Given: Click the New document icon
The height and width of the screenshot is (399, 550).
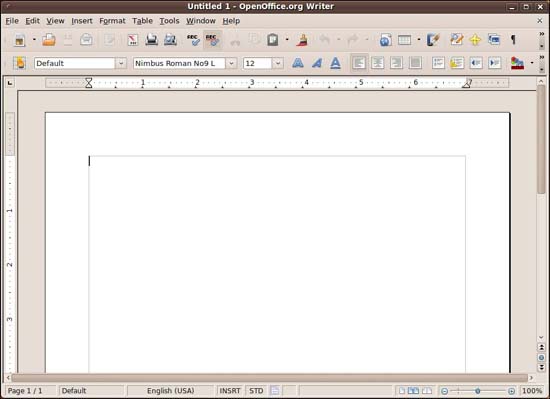Looking at the screenshot, I should coord(20,40).
